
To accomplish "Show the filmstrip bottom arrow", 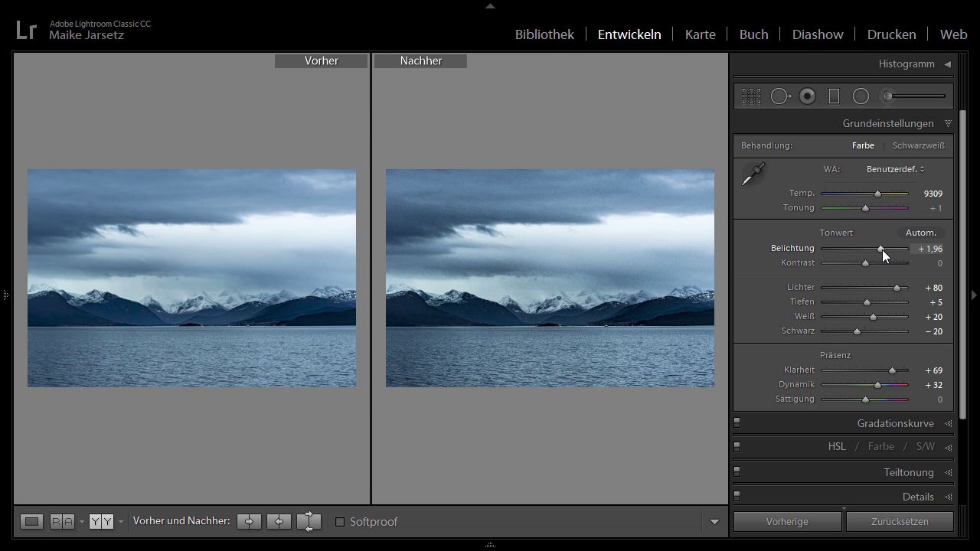I will click(490, 546).
